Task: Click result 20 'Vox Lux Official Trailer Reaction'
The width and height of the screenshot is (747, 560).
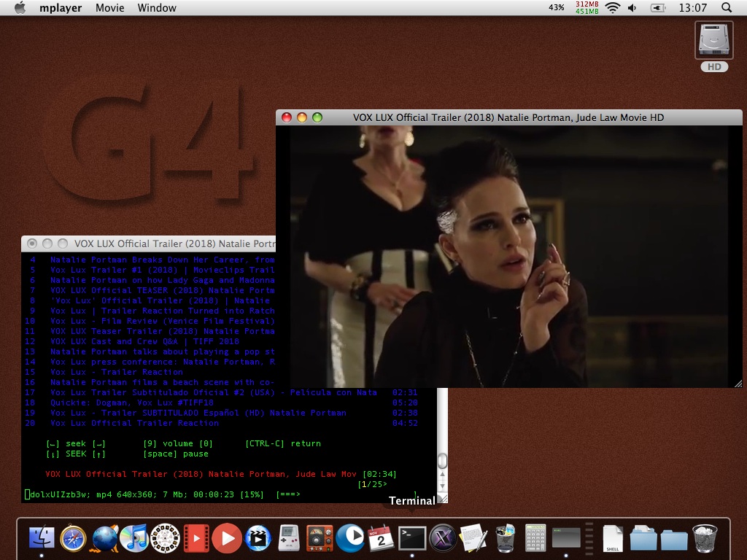Action: coord(135,423)
